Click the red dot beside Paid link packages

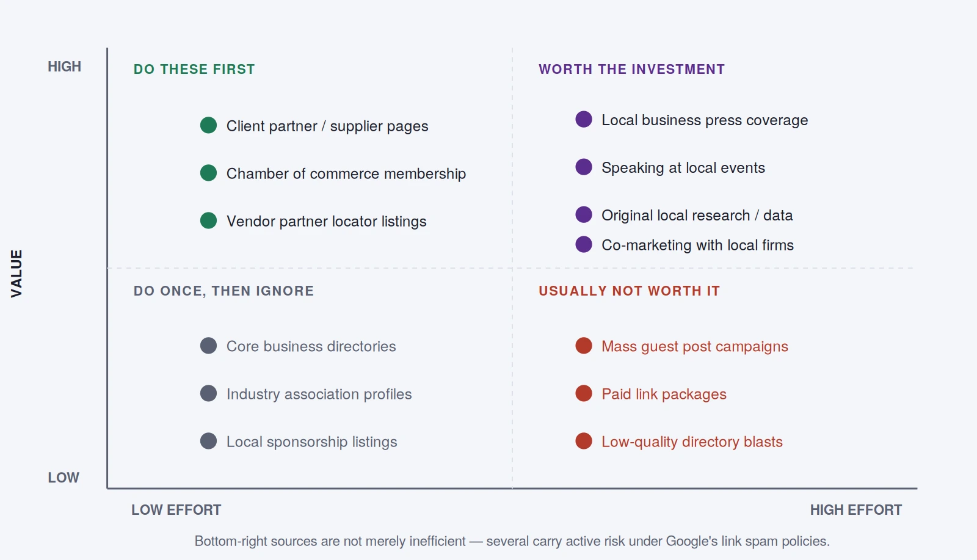tap(584, 393)
